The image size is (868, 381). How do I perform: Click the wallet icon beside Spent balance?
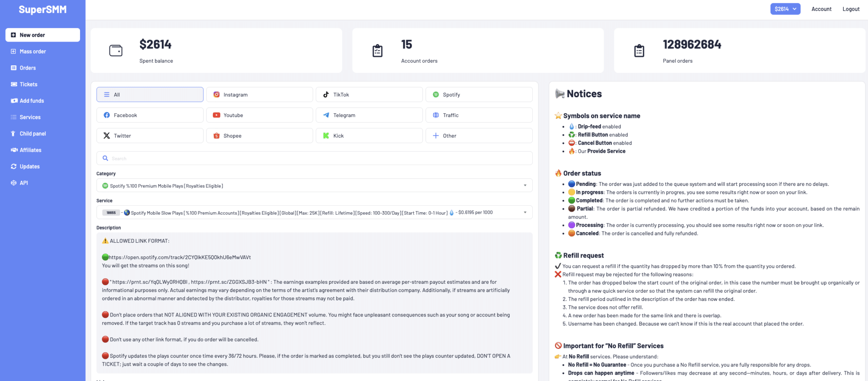pos(116,50)
